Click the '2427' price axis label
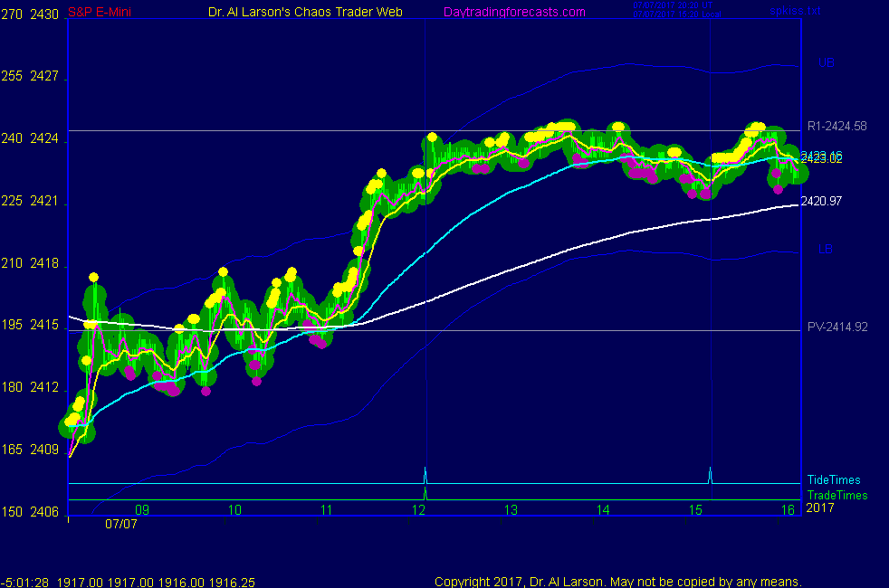This screenshot has height=588, width=889. coord(44,76)
